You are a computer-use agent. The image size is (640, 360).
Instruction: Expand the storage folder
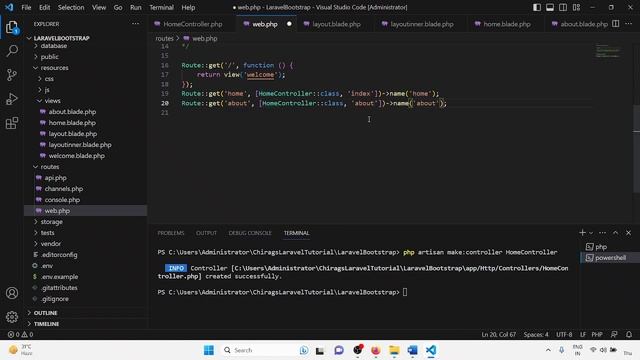coord(51,222)
